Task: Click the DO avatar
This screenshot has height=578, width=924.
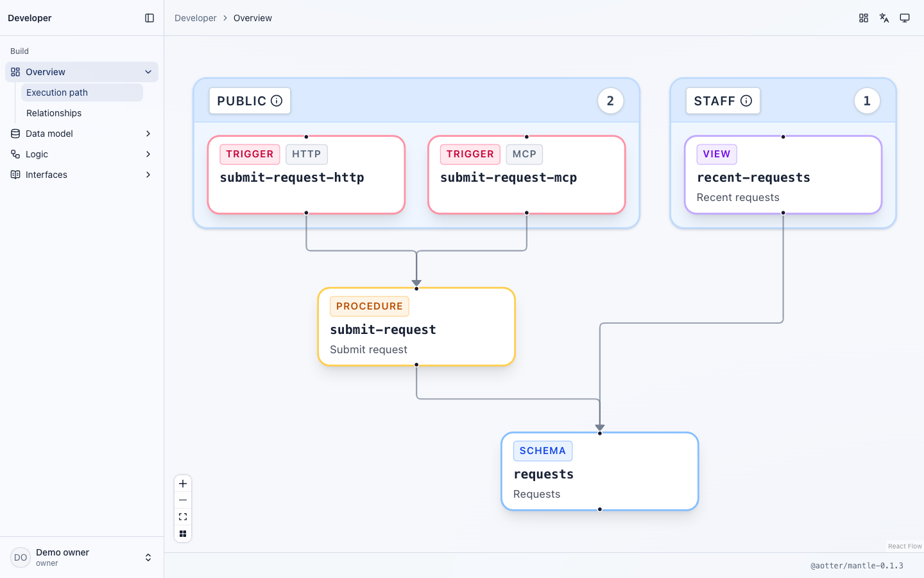Action: [x=21, y=557]
